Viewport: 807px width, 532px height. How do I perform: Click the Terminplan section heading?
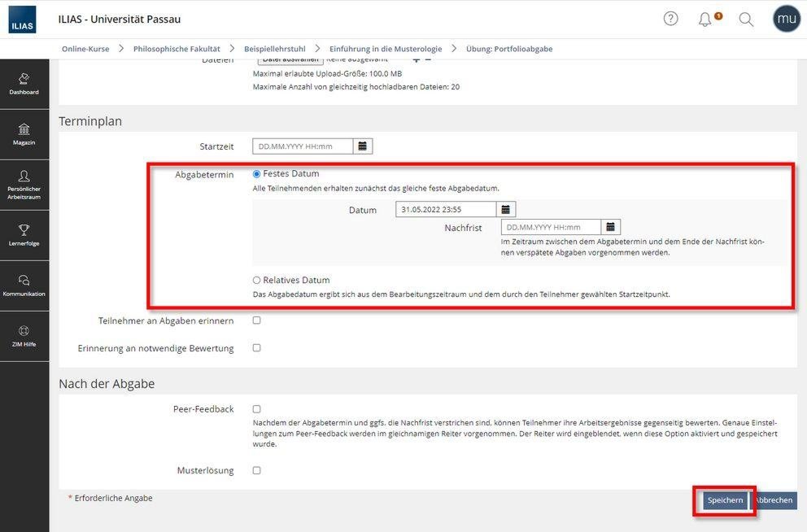tap(90, 121)
